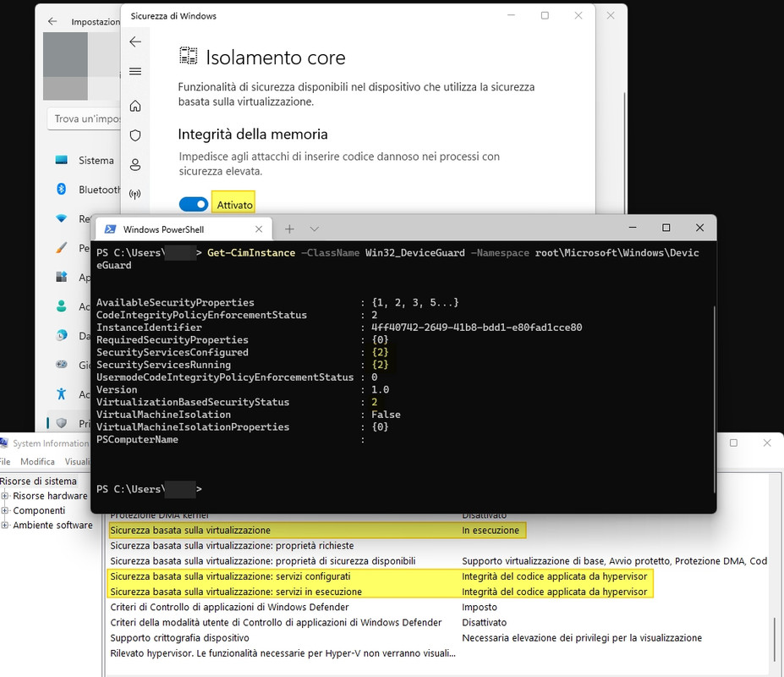Click accessibility figure icon in Settings
Viewport: 784px width, 677px height.
(62, 394)
